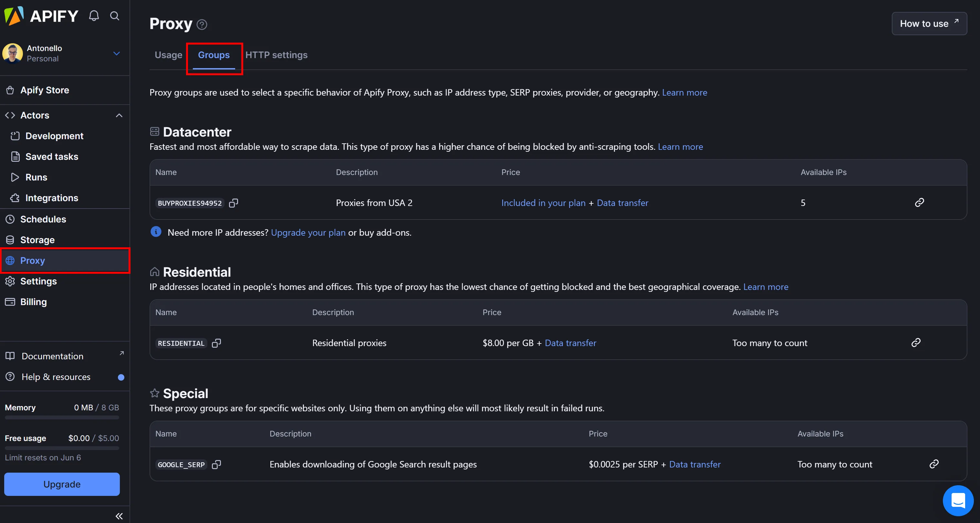This screenshot has width=980, height=523.
Task: Open the search magnifier icon
Action: coord(115,16)
